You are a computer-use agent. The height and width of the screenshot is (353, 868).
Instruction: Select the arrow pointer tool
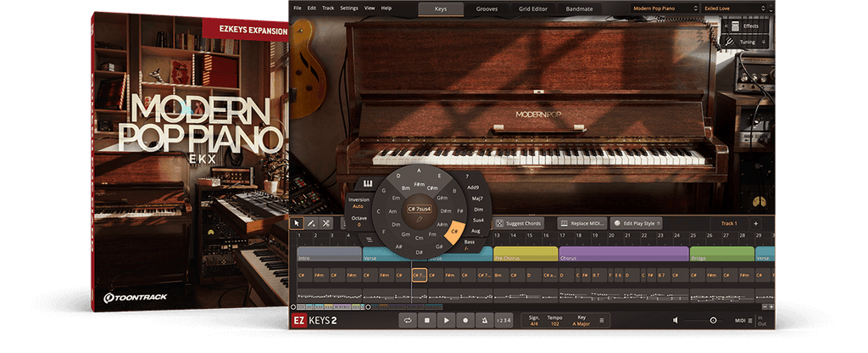[297, 223]
